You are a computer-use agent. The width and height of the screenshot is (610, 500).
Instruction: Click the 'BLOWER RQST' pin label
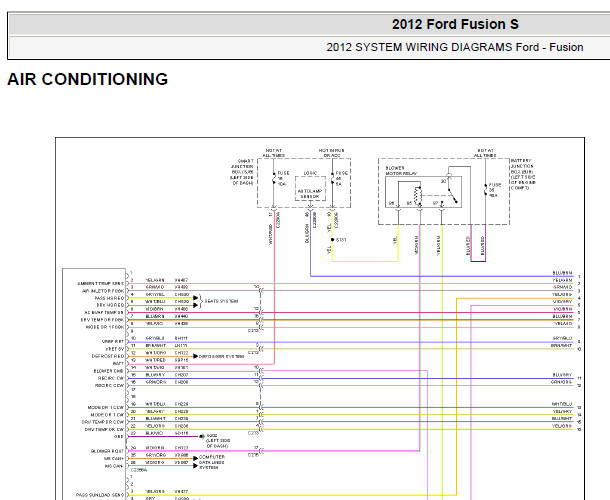[107, 451]
